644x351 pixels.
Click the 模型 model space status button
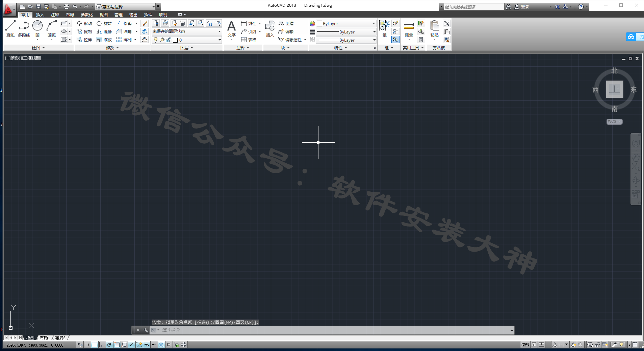click(x=525, y=345)
